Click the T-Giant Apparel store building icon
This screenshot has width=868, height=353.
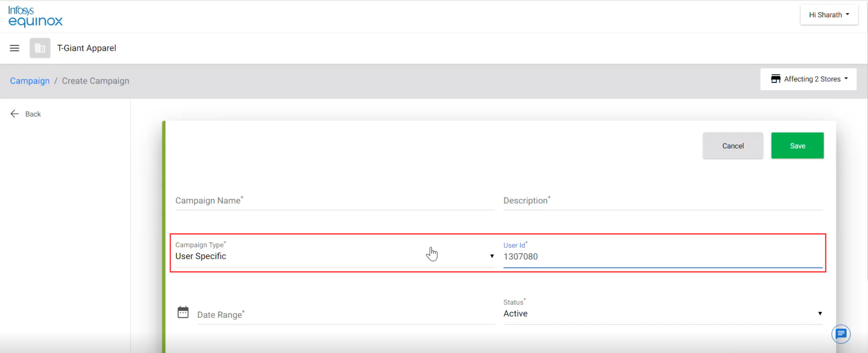pyautogui.click(x=40, y=48)
